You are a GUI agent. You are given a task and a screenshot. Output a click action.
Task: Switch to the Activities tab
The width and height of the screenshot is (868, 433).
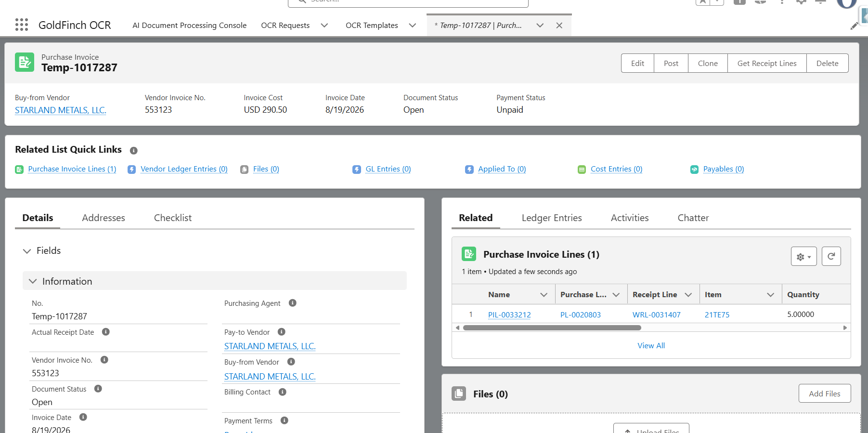(x=630, y=218)
